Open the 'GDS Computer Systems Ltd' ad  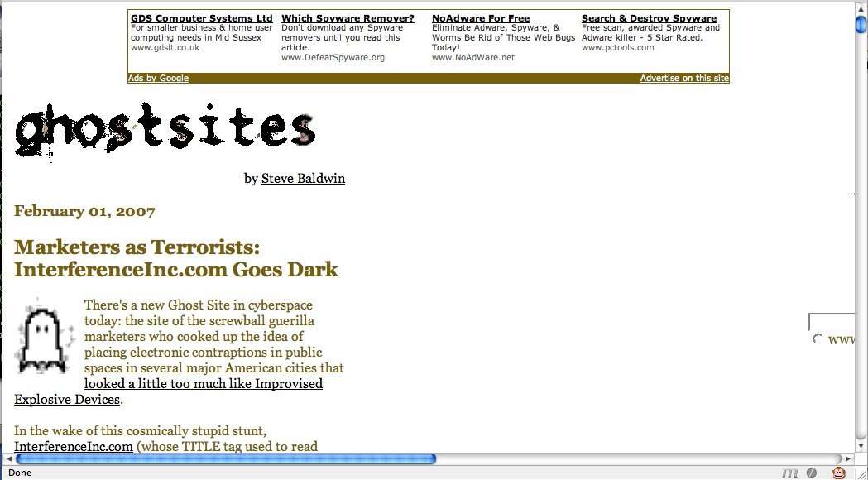click(x=201, y=18)
